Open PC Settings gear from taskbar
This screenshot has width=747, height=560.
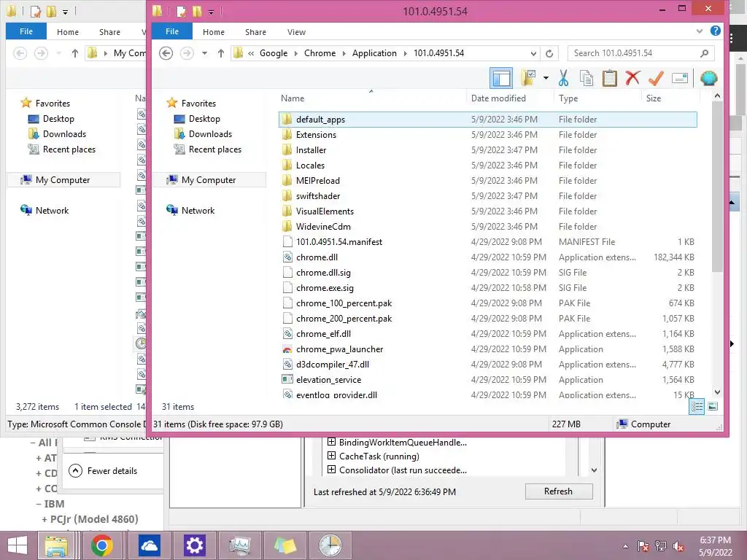tap(194, 545)
